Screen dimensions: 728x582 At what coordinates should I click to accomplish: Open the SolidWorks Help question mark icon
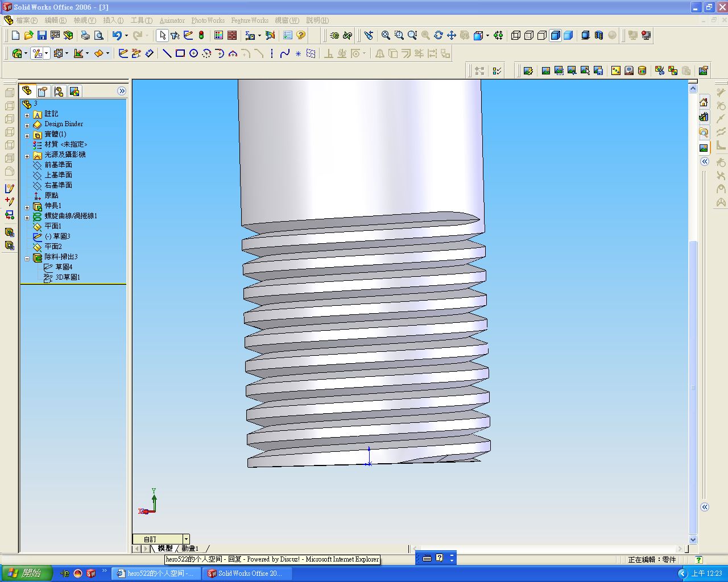click(x=301, y=35)
